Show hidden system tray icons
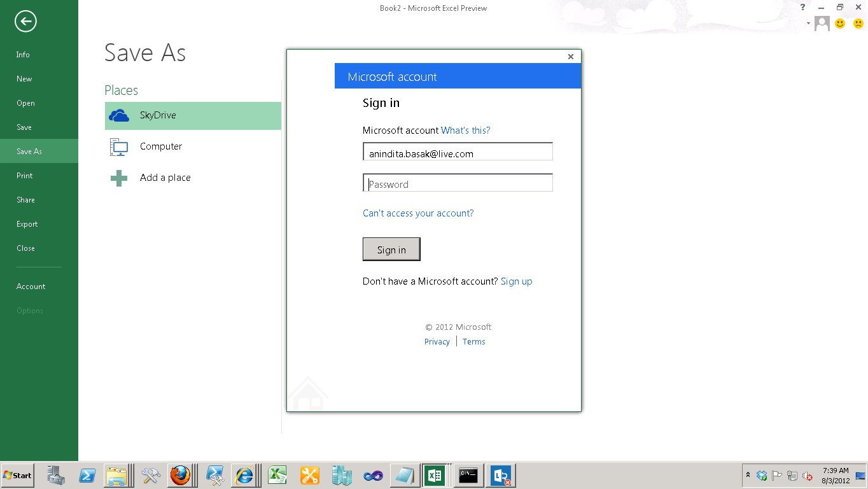 pyautogui.click(x=748, y=475)
